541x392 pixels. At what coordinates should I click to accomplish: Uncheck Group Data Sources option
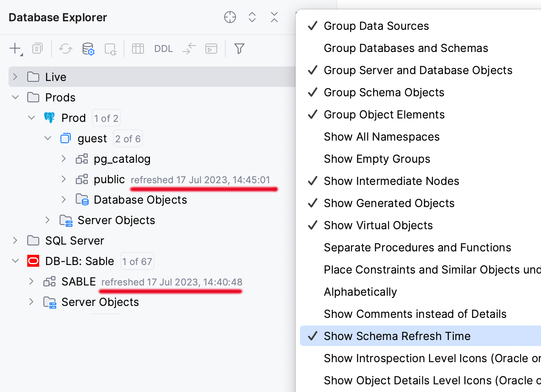coord(376,26)
